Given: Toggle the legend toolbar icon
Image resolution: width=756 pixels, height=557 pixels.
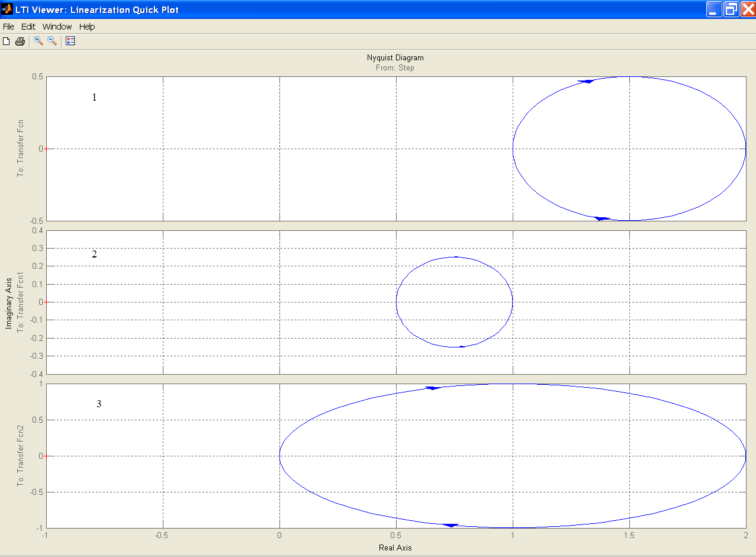Looking at the screenshot, I should click(70, 41).
